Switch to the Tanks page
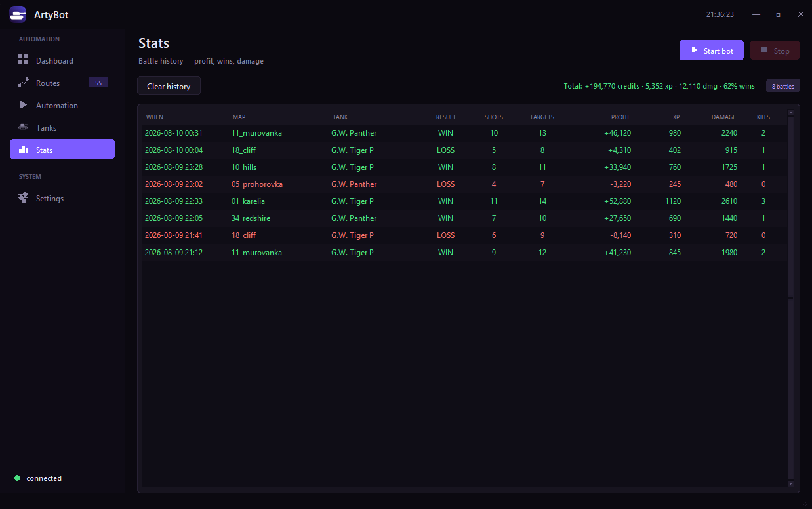The height and width of the screenshot is (509, 812). (62, 128)
